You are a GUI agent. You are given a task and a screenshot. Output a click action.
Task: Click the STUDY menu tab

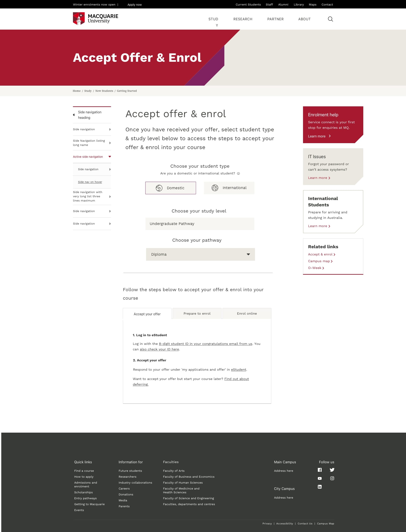pos(214,19)
